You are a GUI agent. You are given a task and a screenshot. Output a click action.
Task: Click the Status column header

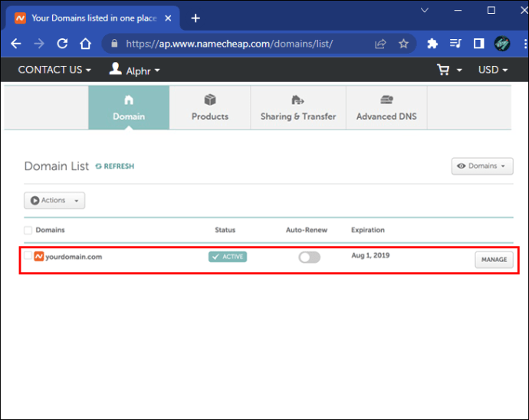(225, 230)
